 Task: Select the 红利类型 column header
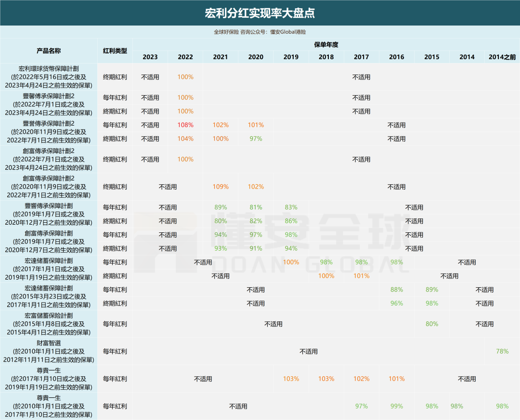coord(115,51)
